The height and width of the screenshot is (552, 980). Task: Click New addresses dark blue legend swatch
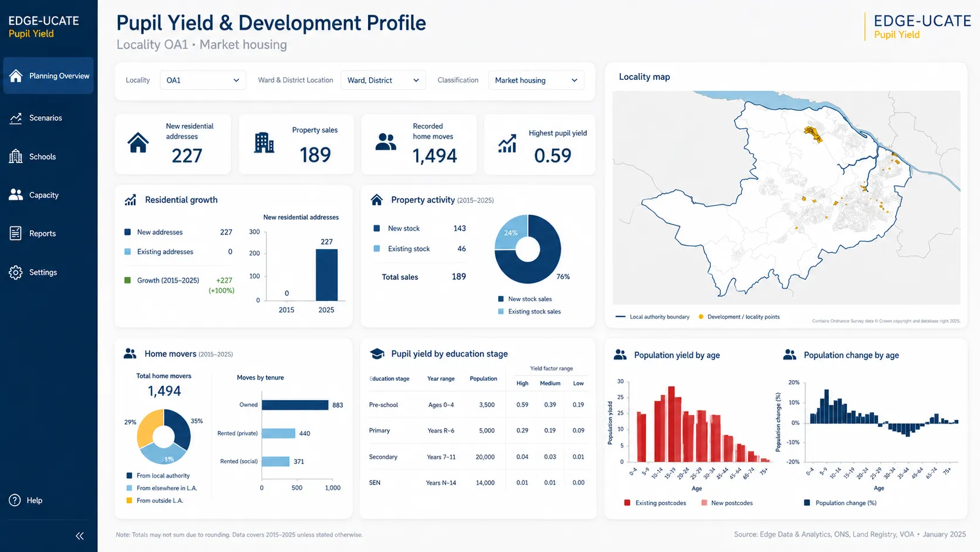[128, 232]
